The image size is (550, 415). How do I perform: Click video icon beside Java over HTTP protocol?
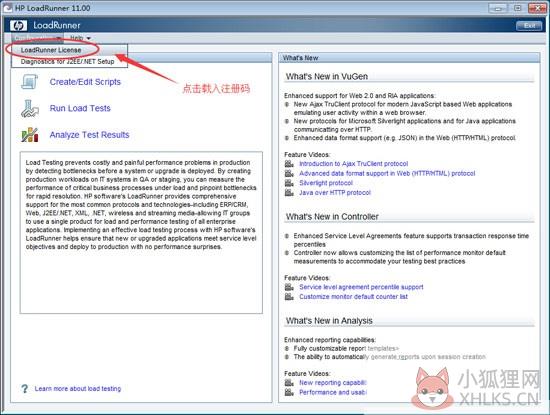(289, 193)
